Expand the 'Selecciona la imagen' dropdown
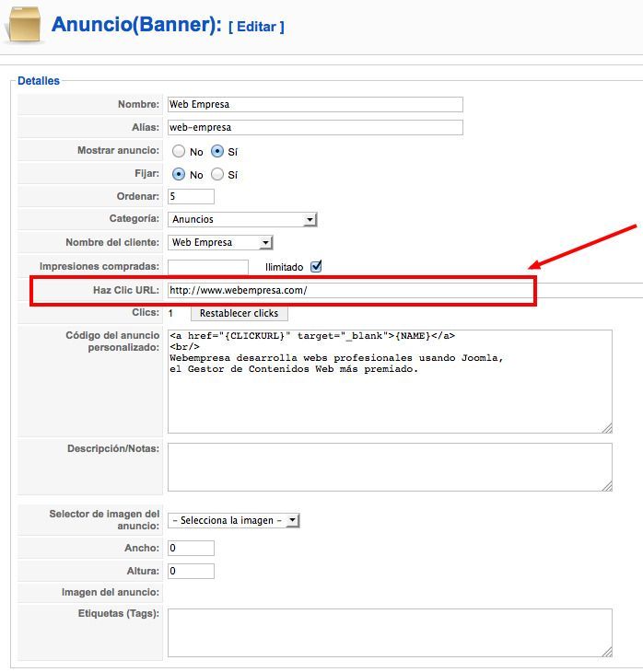Viewport: 643px width, 672px height. (x=233, y=520)
